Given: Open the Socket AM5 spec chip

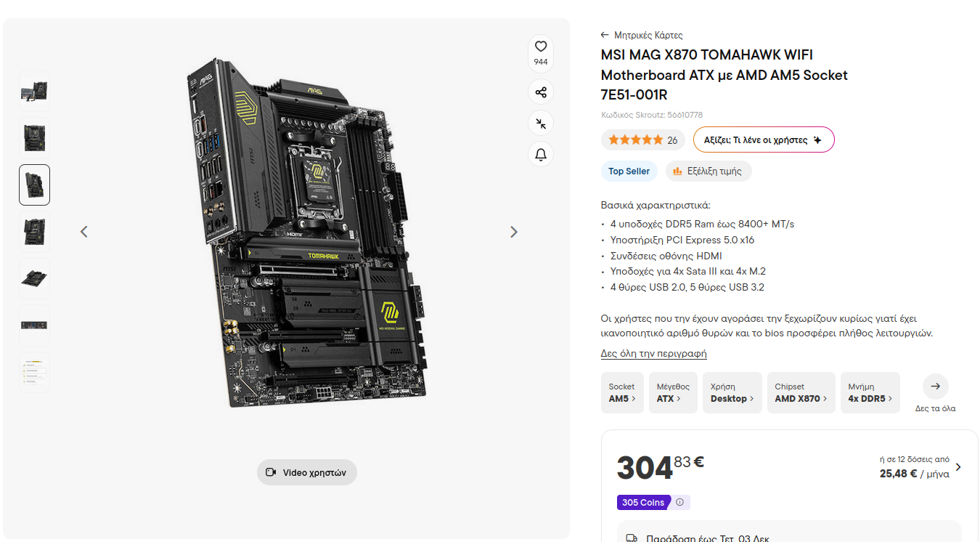Looking at the screenshot, I should click(622, 392).
